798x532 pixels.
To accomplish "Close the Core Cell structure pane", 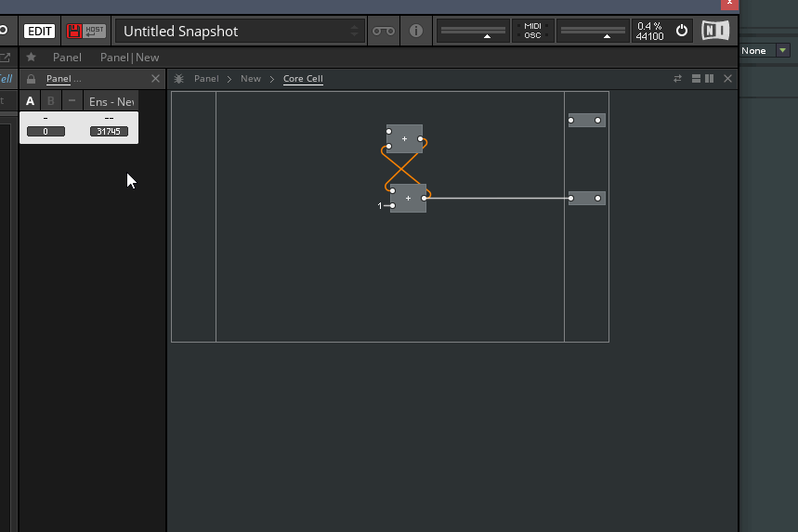I will pyautogui.click(x=727, y=78).
